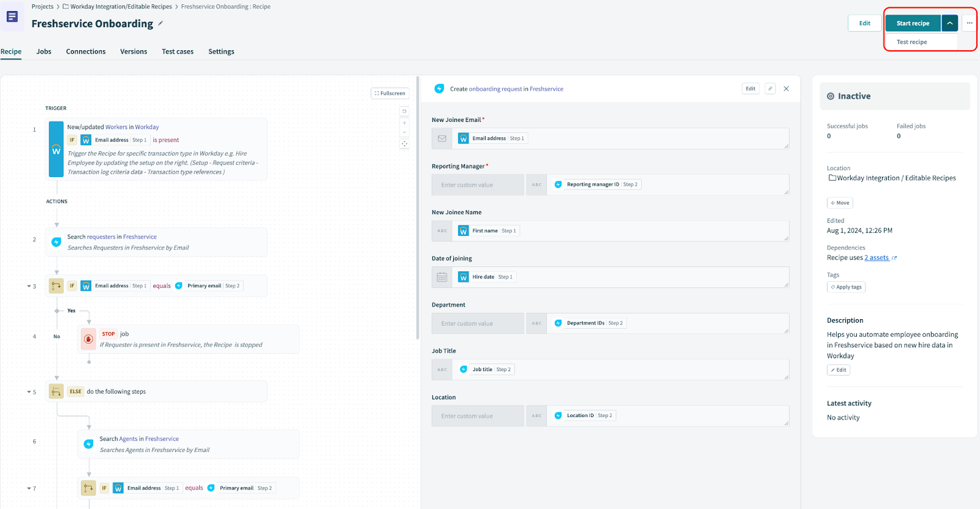The height and width of the screenshot is (509, 980).
Task: Click the First name data pill
Action: click(489, 231)
